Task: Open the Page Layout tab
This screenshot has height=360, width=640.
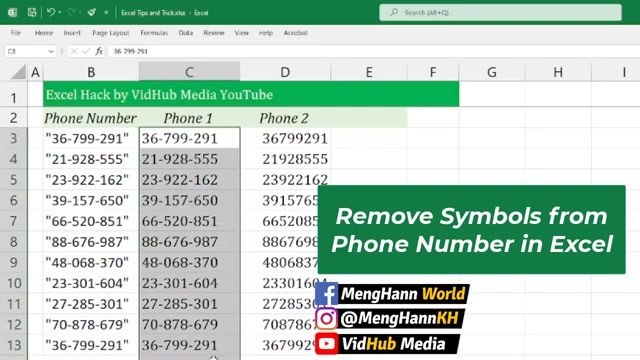Action: point(111,33)
